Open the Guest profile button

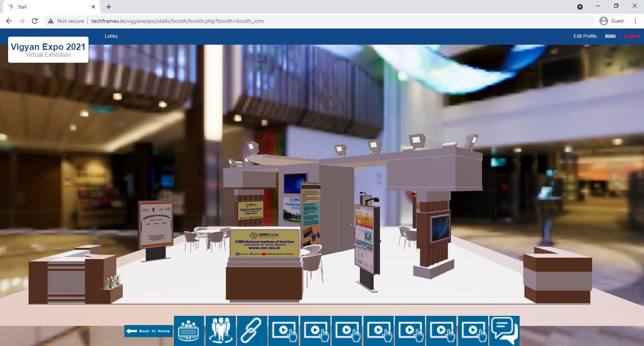(x=613, y=21)
